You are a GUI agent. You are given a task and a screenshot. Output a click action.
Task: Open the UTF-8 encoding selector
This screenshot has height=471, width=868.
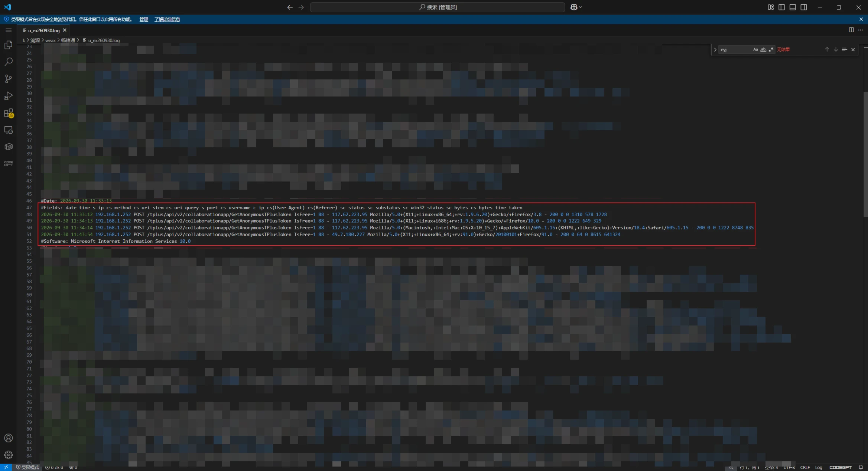[x=789, y=467]
